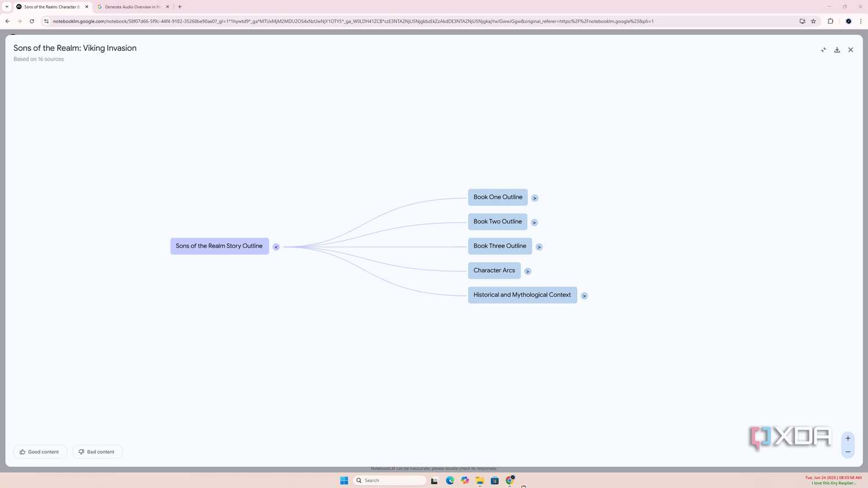The width and height of the screenshot is (868, 488).
Task: Expand Historical and Mythological Context node
Action: pyautogui.click(x=584, y=296)
